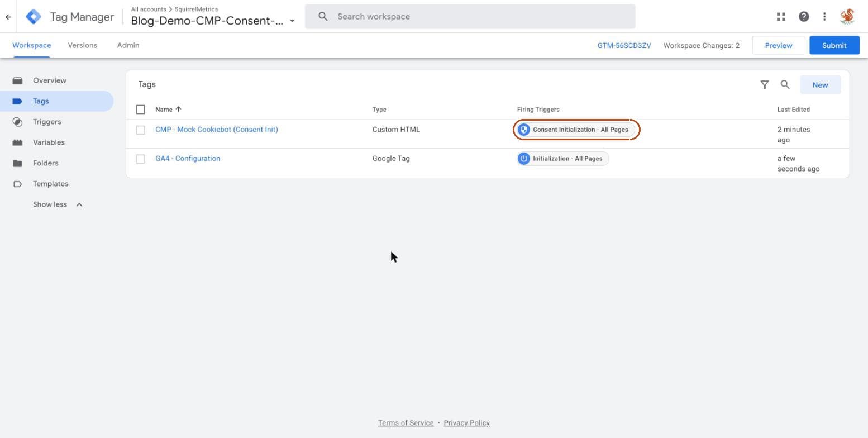868x438 pixels.
Task: Click the Tags sidebar icon
Action: pos(17,101)
